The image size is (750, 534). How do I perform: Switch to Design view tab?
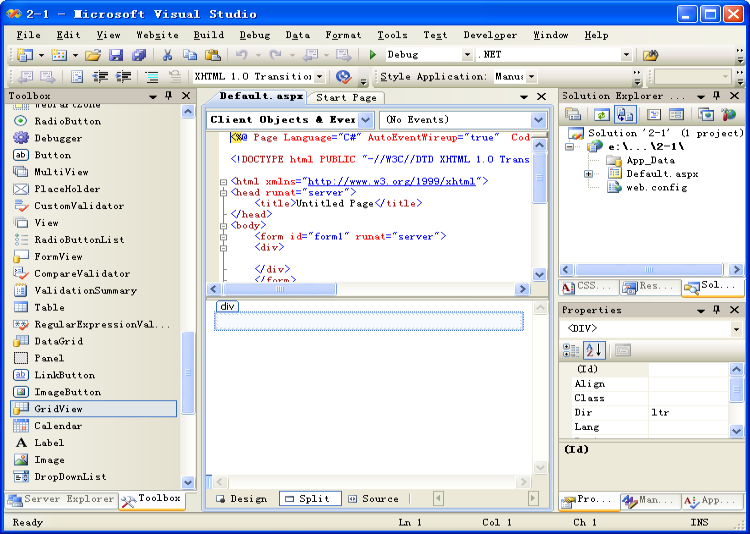pyautogui.click(x=242, y=499)
